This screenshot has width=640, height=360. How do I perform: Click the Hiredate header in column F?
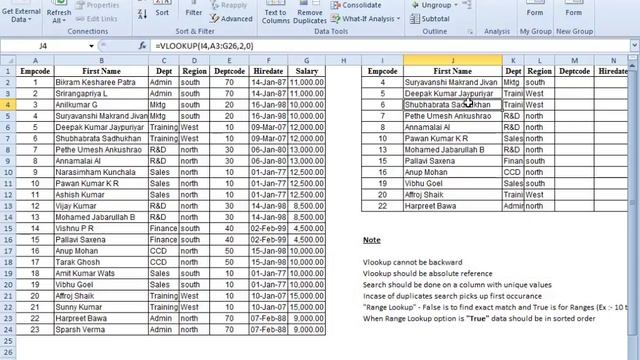268,71
